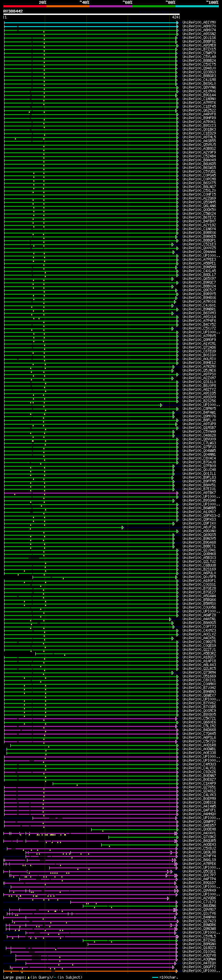Click hit label UniRef100_B8BF81
Viewport: 222px width, 980px height.
pyautogui.click(x=199, y=41)
